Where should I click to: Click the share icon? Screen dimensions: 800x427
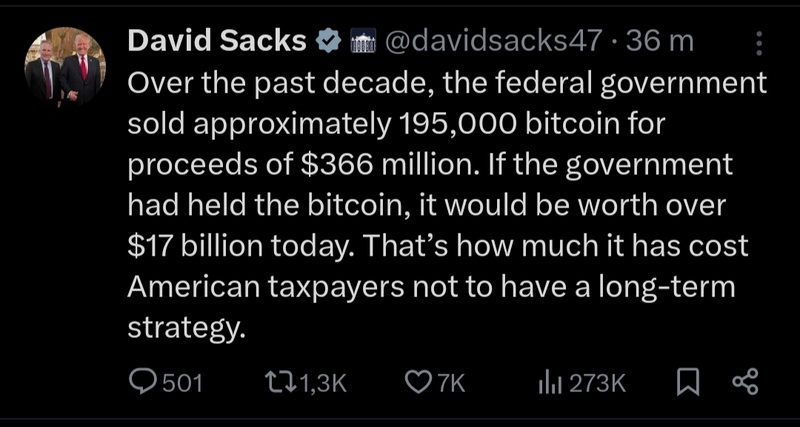[x=746, y=381]
